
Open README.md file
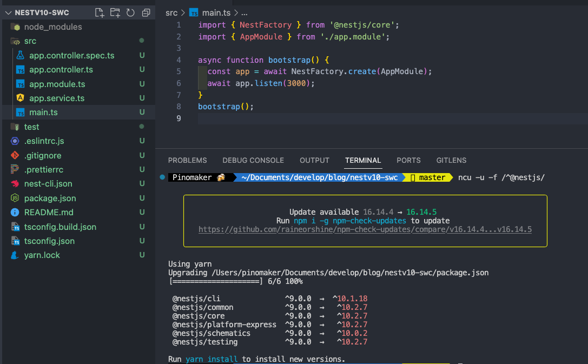49,212
